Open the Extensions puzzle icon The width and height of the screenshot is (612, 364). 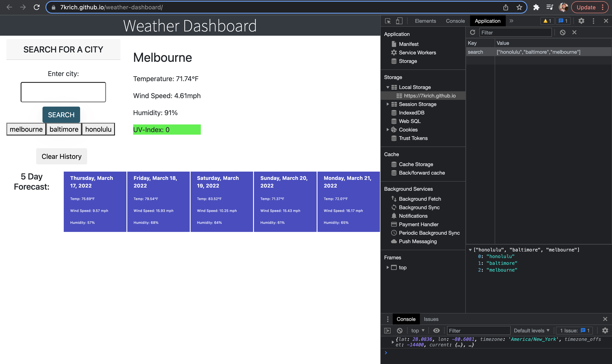pyautogui.click(x=536, y=7)
